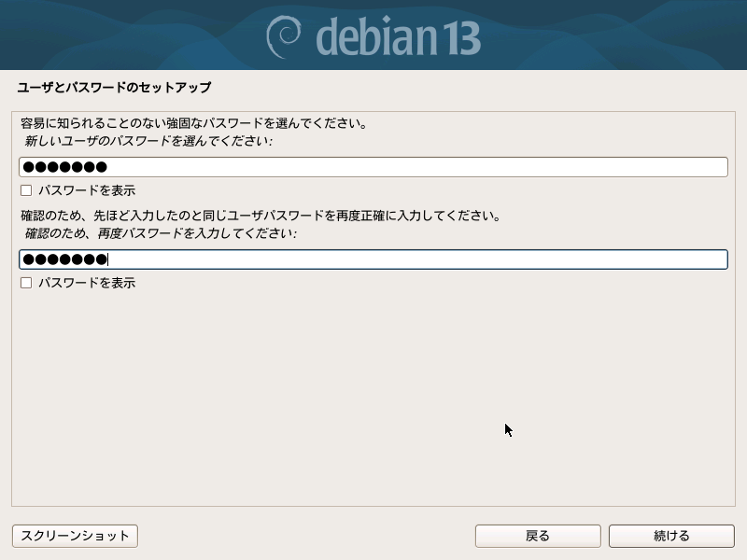The image size is (747, 560).
Task: Focus the password confirmation input field
Action: point(373,259)
